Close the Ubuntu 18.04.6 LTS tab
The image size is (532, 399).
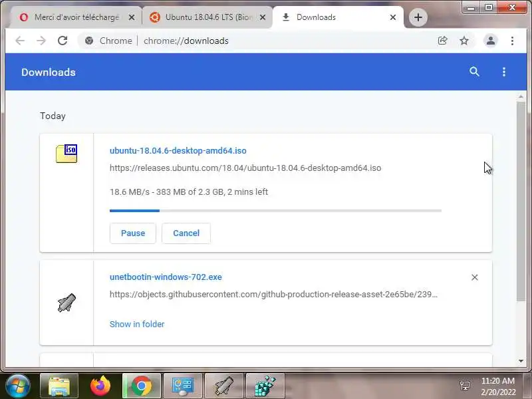[x=263, y=17]
